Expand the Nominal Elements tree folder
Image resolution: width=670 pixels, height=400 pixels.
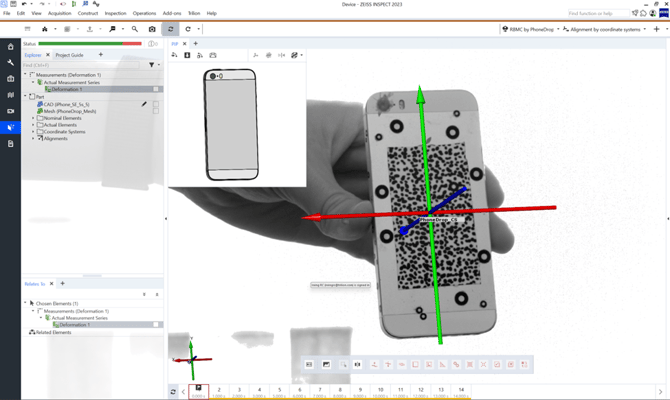click(33, 118)
